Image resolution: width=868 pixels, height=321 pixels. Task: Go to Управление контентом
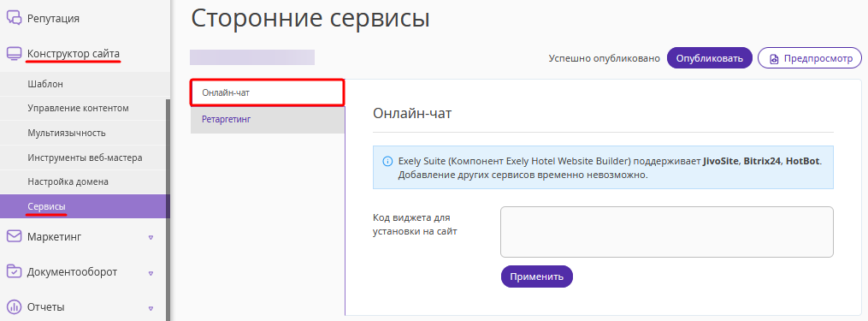(83, 108)
